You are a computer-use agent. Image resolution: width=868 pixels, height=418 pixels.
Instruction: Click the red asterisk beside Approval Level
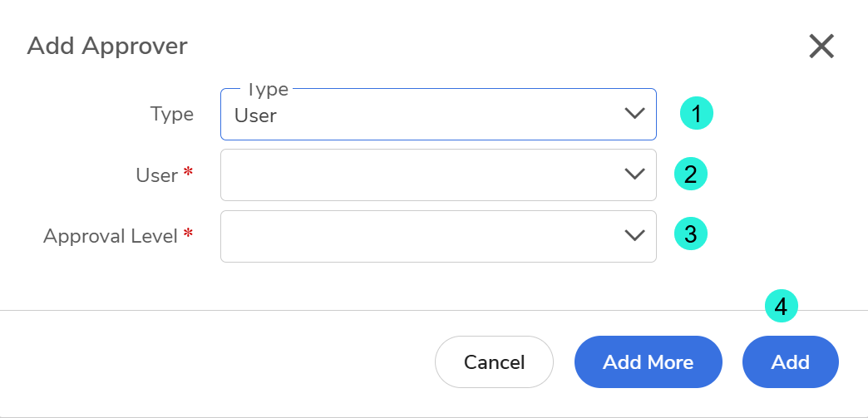(188, 234)
